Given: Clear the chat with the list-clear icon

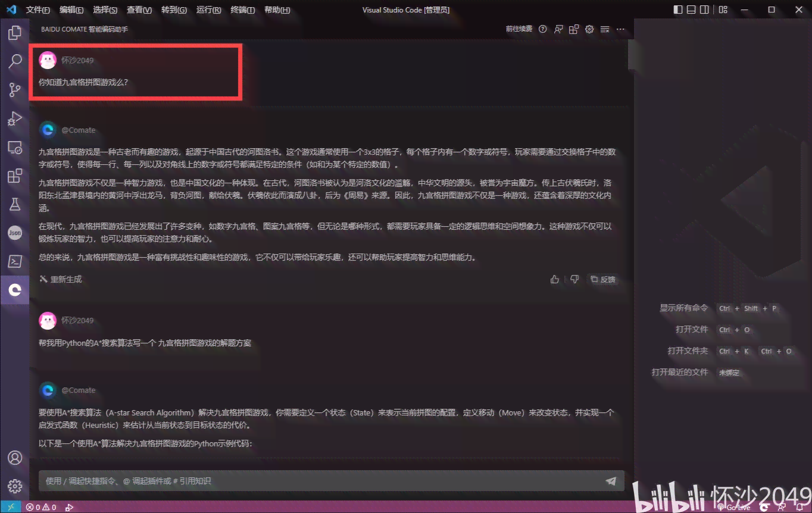Looking at the screenshot, I should 605,29.
